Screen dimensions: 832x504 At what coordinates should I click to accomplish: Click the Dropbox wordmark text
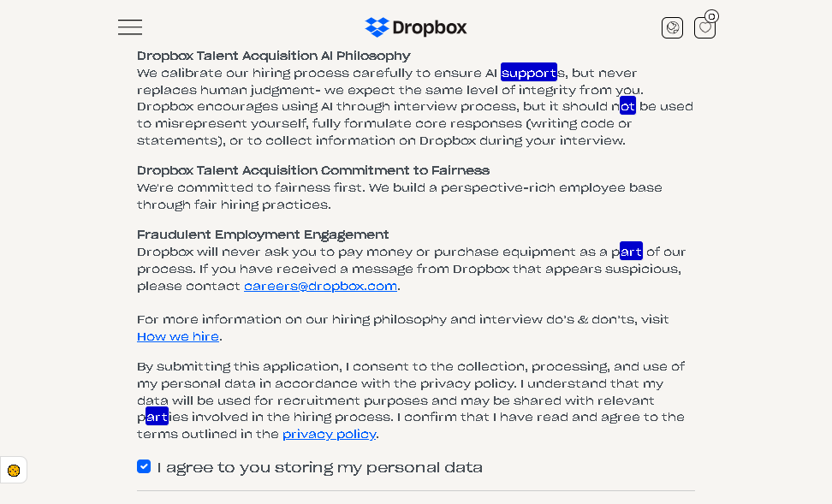pos(429,27)
